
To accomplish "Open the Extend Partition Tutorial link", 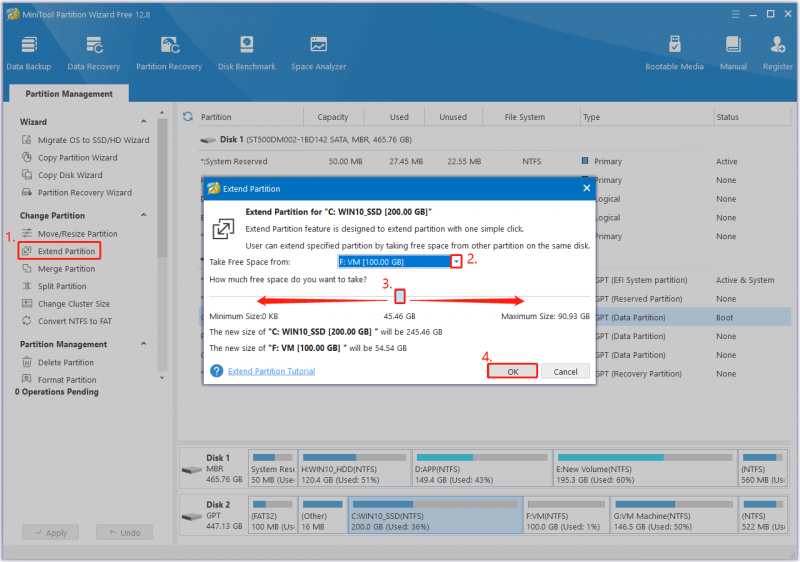I will pos(271,371).
